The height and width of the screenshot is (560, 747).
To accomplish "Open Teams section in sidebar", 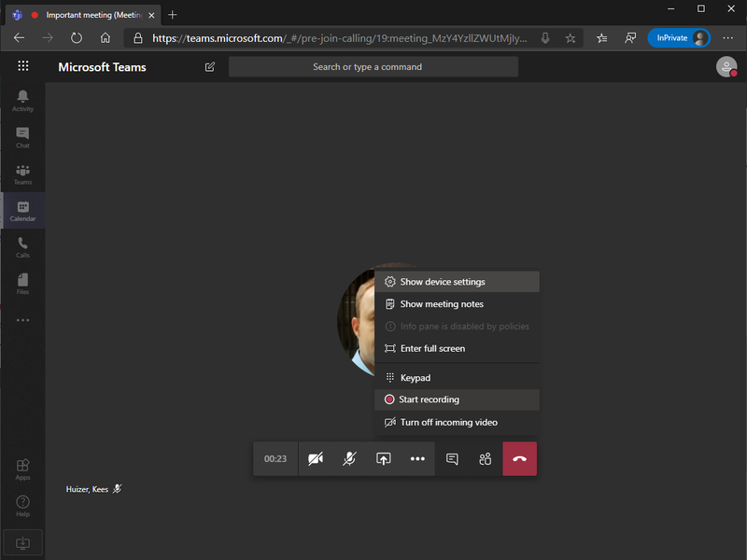I will click(x=22, y=174).
